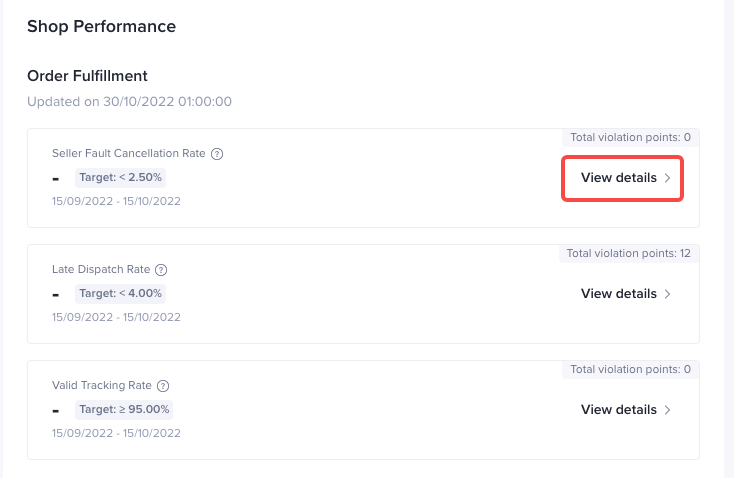Click help icon beside Seller Fault Cancellation Rate
Screen dimensions: 734x478
pyautogui.click(x=217, y=154)
